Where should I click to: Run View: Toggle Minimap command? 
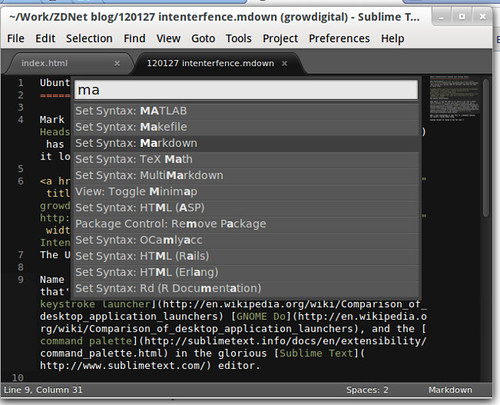pyautogui.click(x=246, y=192)
